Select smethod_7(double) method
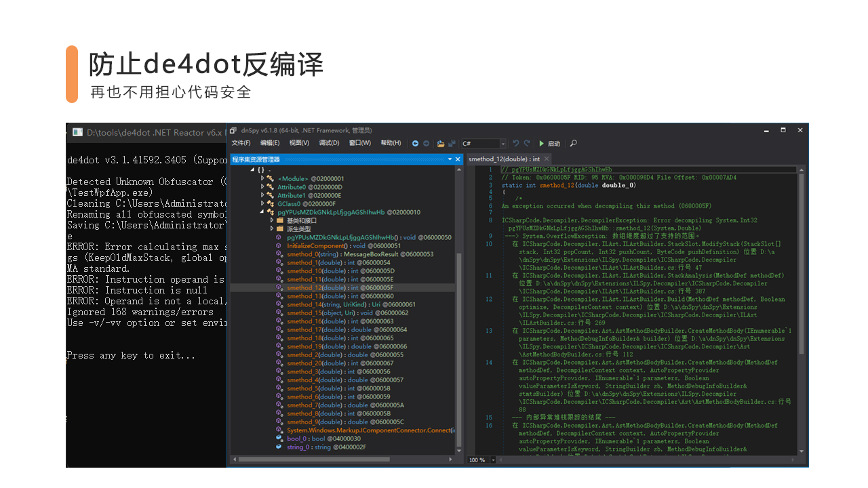 point(345,405)
